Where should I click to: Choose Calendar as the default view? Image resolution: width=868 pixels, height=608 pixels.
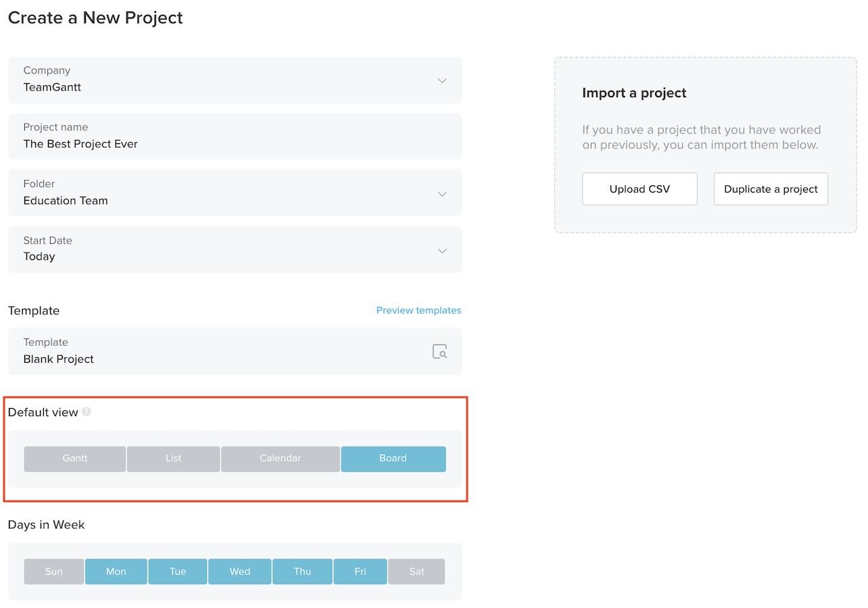click(280, 459)
